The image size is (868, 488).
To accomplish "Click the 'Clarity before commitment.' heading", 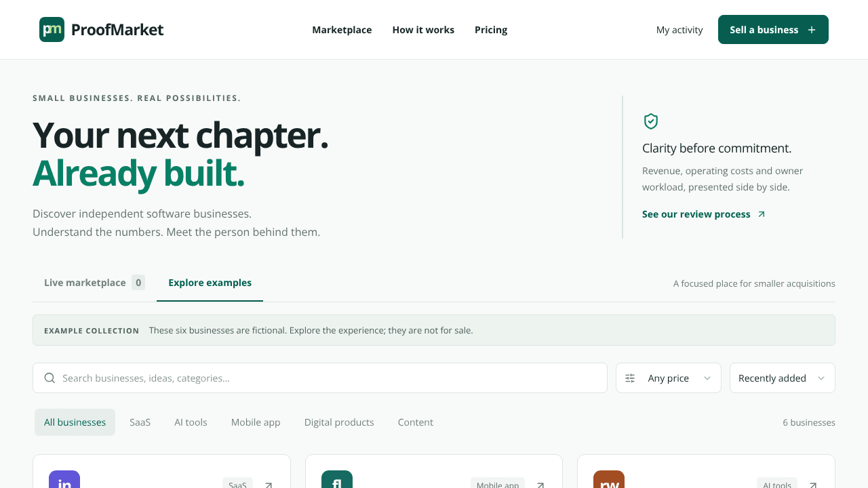I will click(717, 148).
